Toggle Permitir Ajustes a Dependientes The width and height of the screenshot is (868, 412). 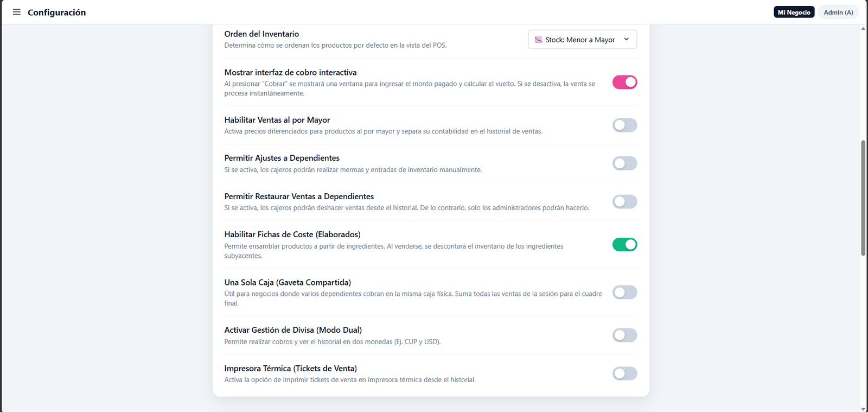(624, 163)
